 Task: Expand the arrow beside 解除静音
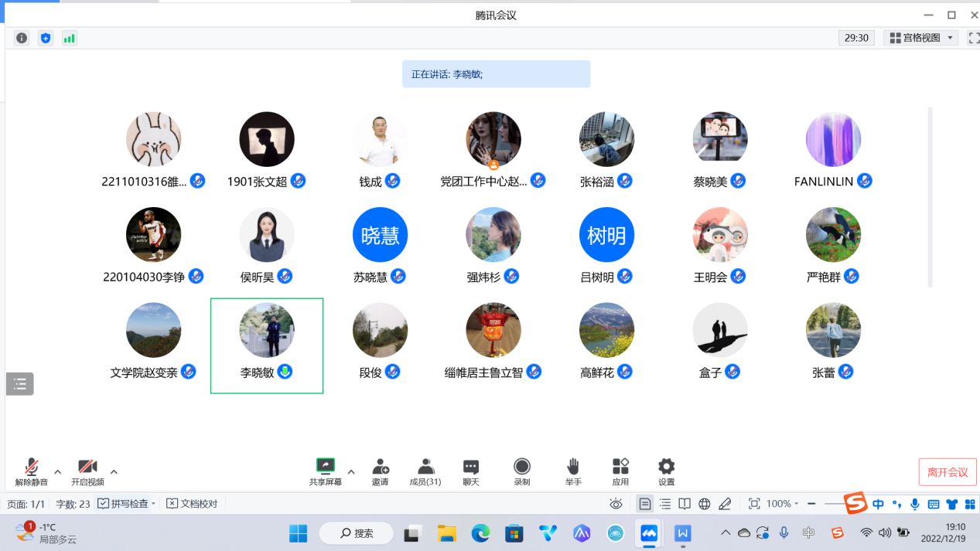57,471
